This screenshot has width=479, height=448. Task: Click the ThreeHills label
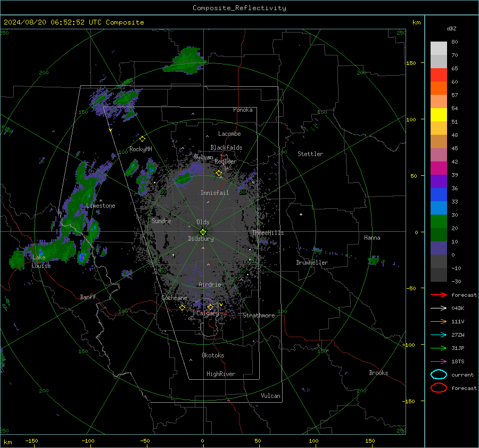pyautogui.click(x=268, y=233)
